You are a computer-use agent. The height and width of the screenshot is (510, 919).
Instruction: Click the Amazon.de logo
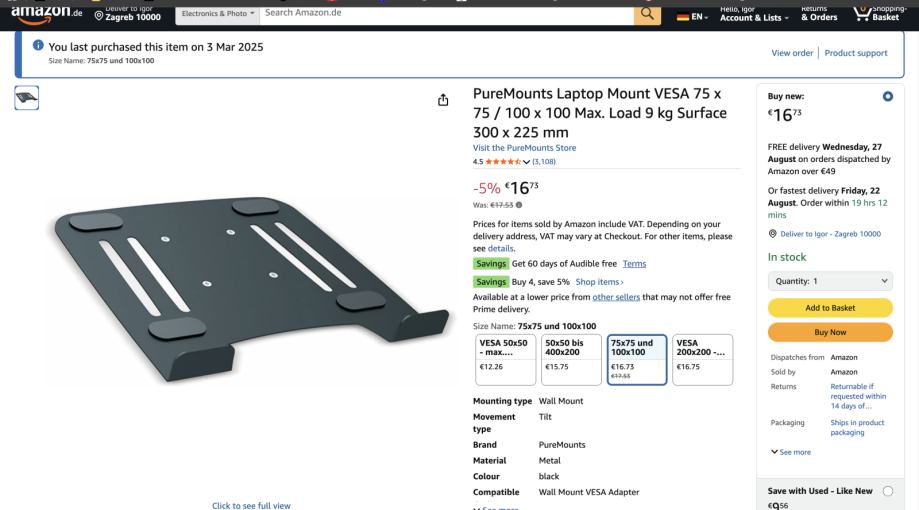pyautogui.click(x=46, y=14)
